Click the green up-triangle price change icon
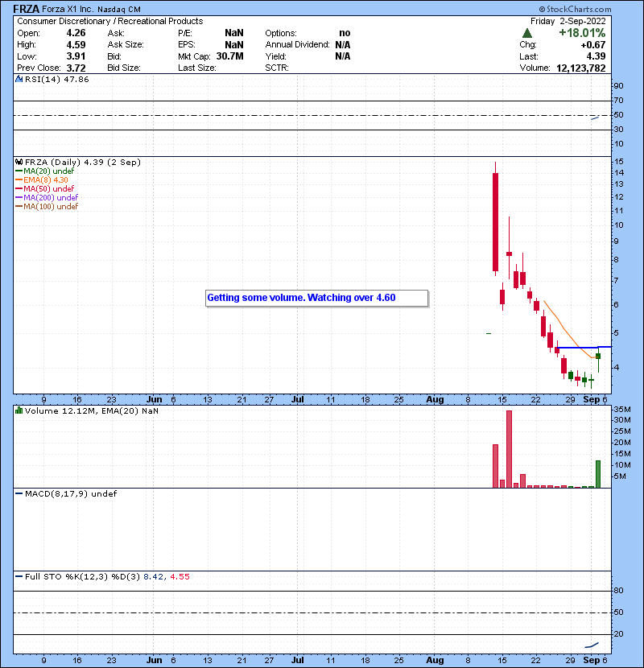 (x=526, y=33)
